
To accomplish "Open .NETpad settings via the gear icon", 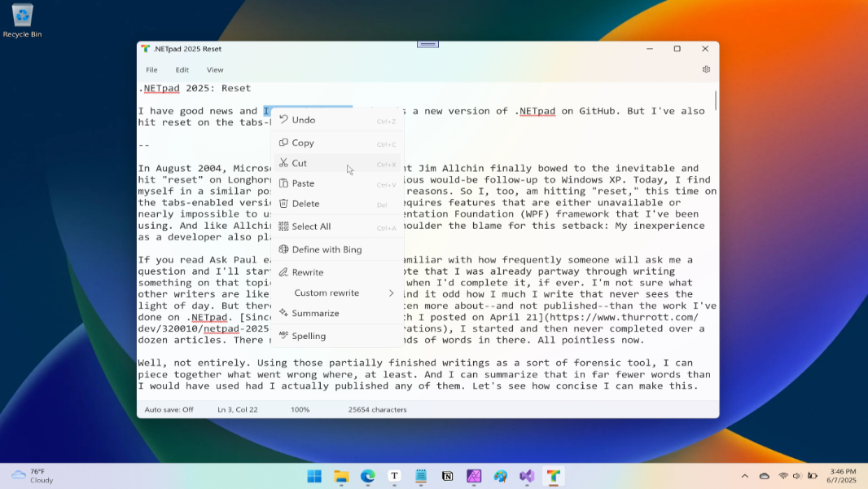I will (x=706, y=69).
